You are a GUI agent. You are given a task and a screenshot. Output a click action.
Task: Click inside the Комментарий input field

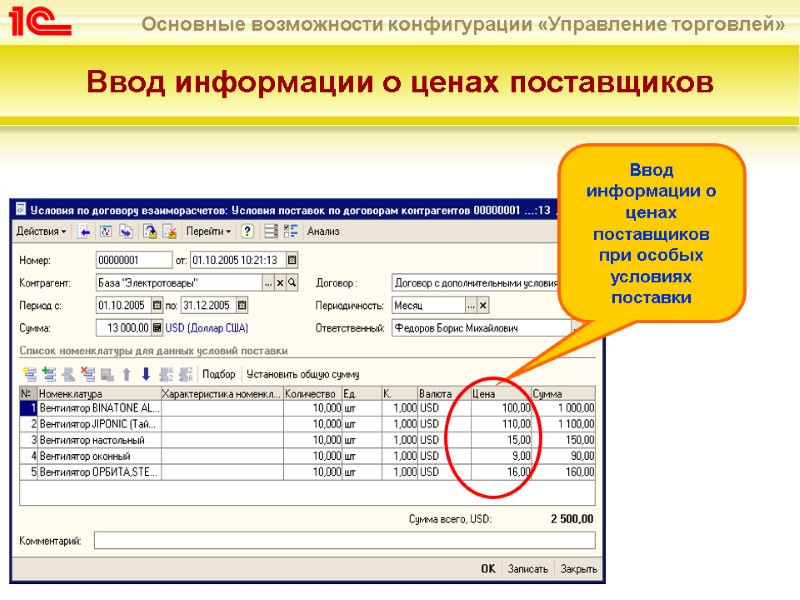point(300,542)
